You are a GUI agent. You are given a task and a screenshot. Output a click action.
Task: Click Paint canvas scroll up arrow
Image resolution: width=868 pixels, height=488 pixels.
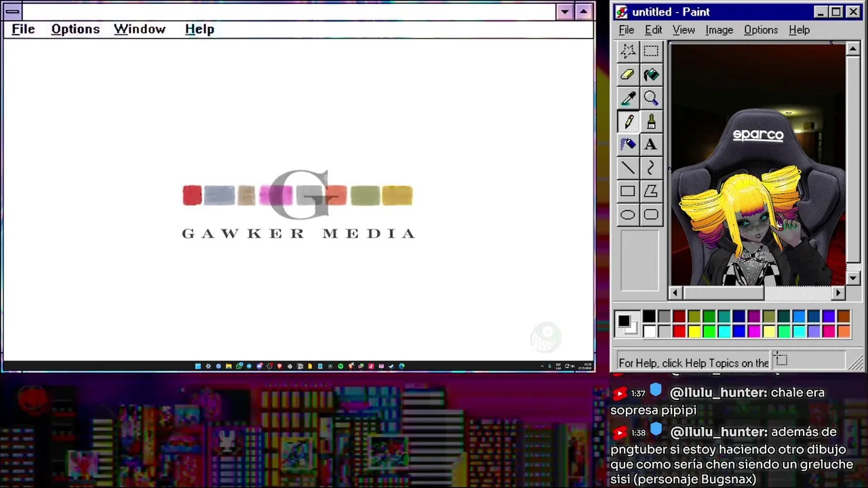(x=853, y=49)
